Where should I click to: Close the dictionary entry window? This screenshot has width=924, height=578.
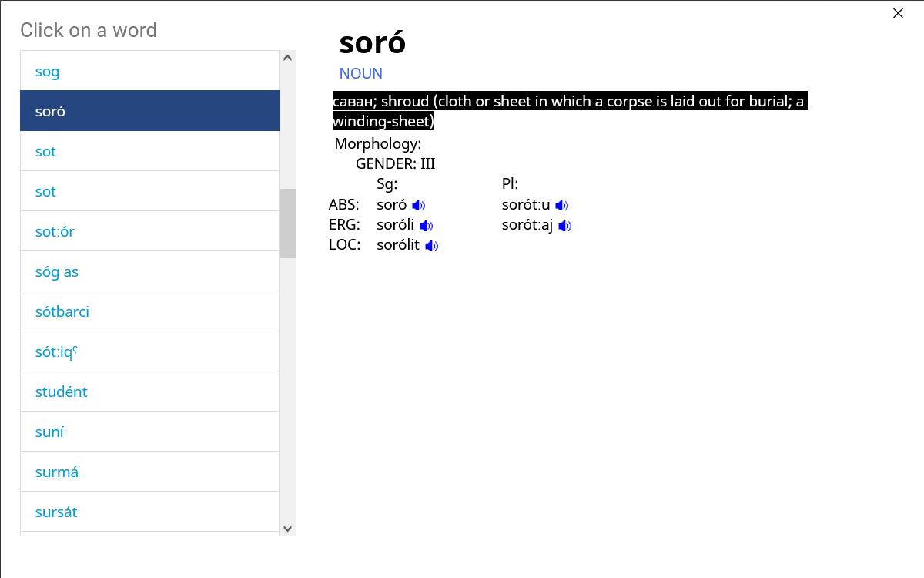(898, 13)
